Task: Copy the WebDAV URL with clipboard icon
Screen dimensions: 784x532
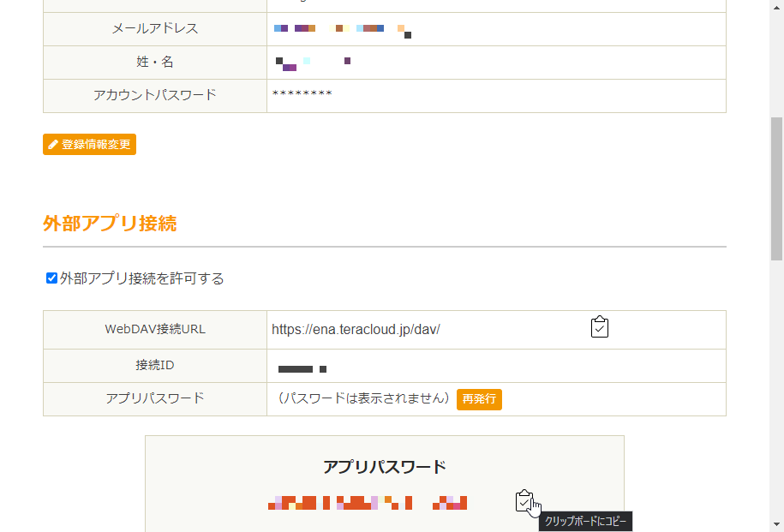Action: [x=600, y=327]
